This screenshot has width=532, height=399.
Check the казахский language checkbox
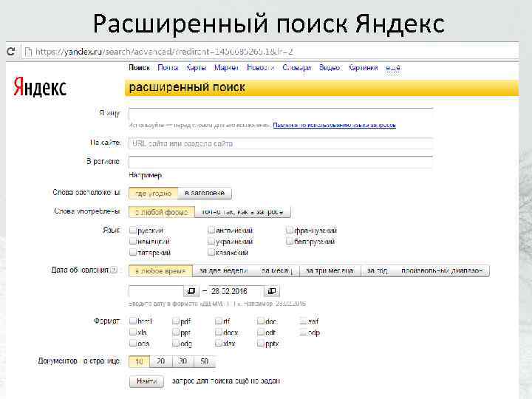211,253
